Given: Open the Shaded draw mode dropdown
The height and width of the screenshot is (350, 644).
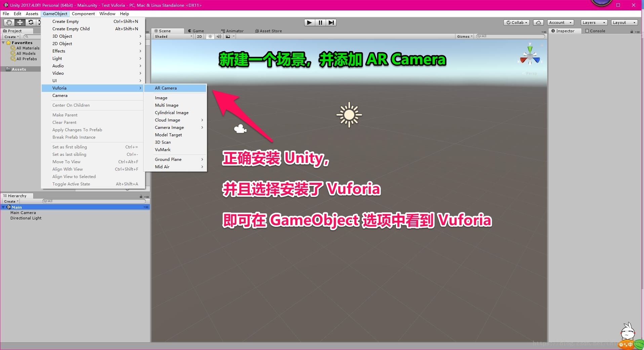Looking at the screenshot, I should [173, 36].
